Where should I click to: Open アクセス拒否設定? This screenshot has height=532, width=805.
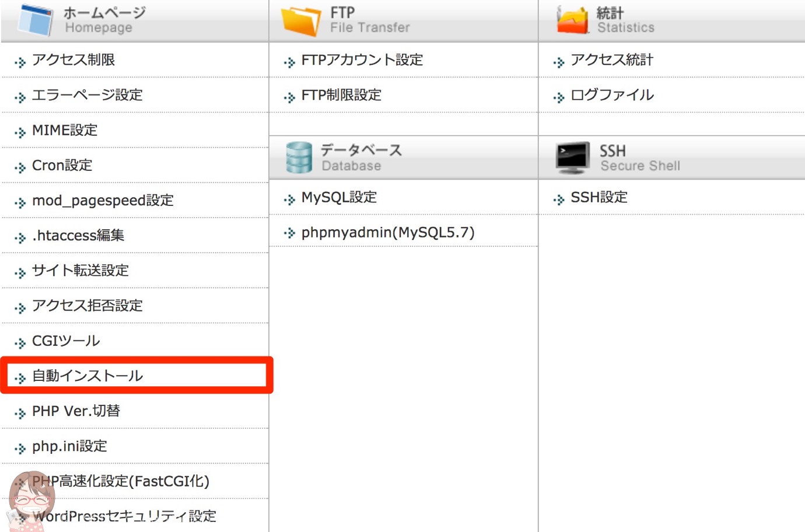87,306
